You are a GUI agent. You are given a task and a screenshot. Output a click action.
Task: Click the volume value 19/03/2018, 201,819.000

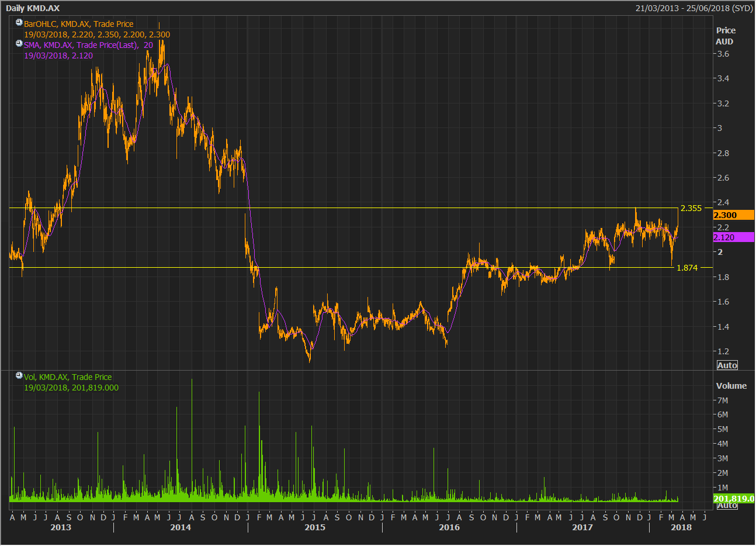click(x=71, y=388)
